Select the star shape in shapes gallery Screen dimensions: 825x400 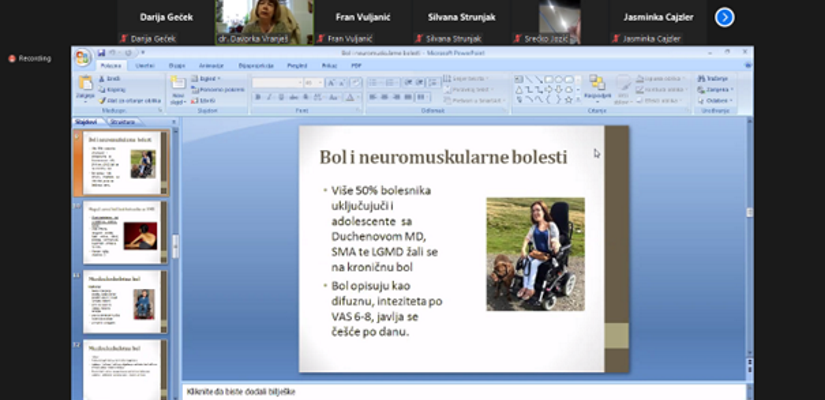pyautogui.click(x=568, y=99)
